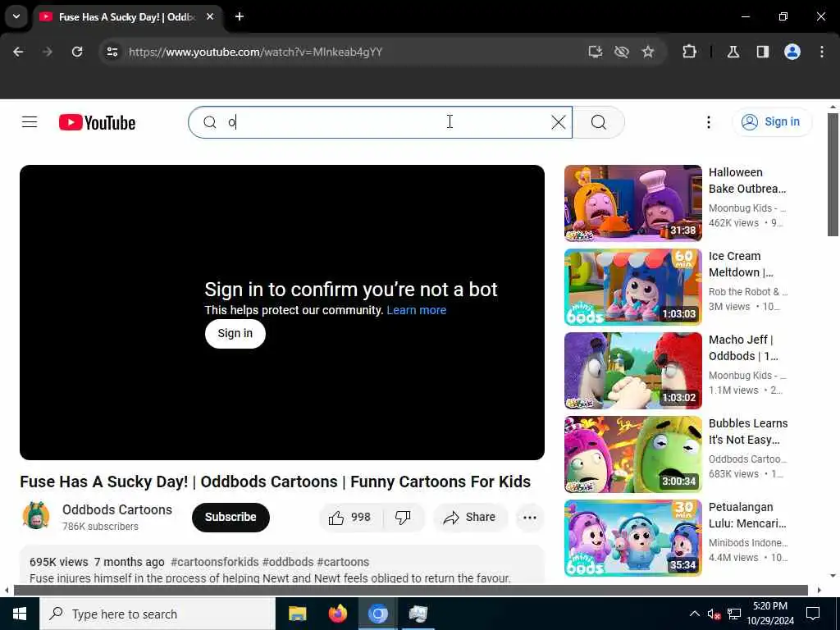Viewport: 840px width, 630px height.
Task: View site information icon in address bar
Action: [112, 52]
